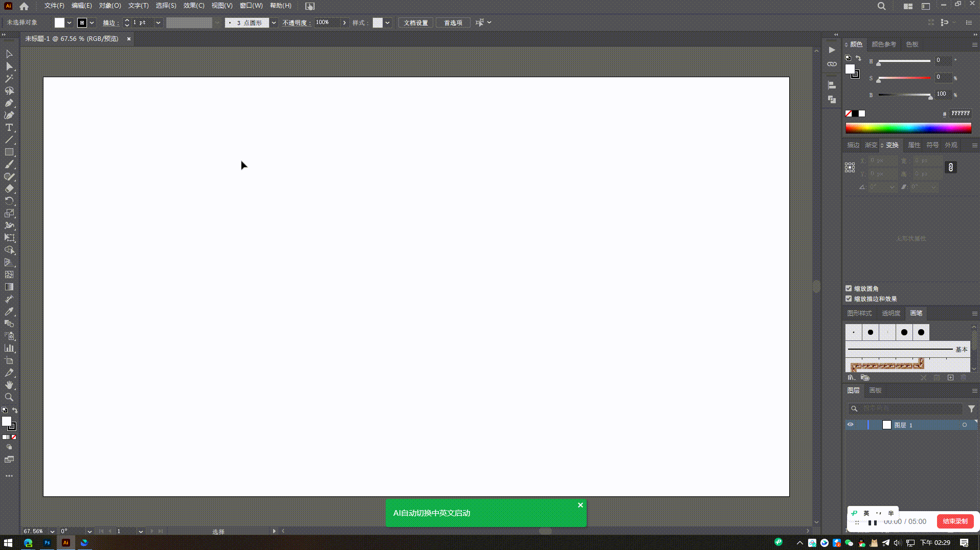This screenshot has height=550, width=980.
Task: Select the Eyedropper tool
Action: (9, 311)
